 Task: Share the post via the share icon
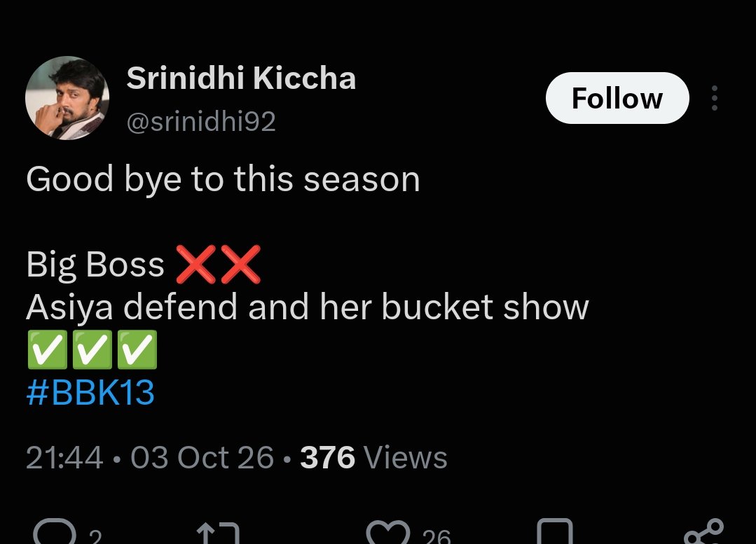click(x=704, y=531)
